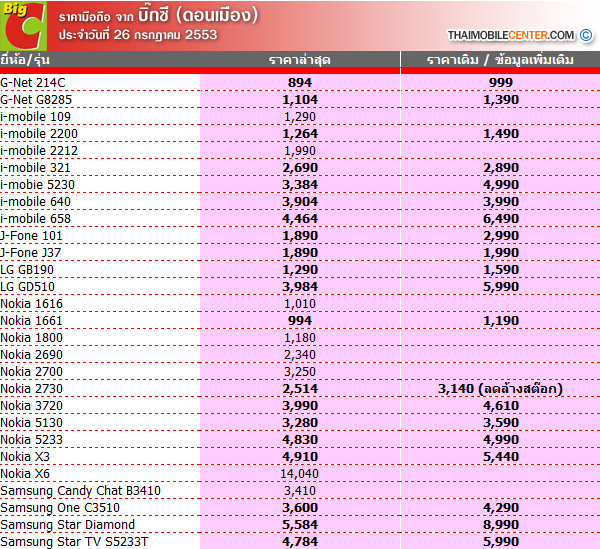
Task: Click the latest price 5,584
Action: pyautogui.click(x=300, y=525)
